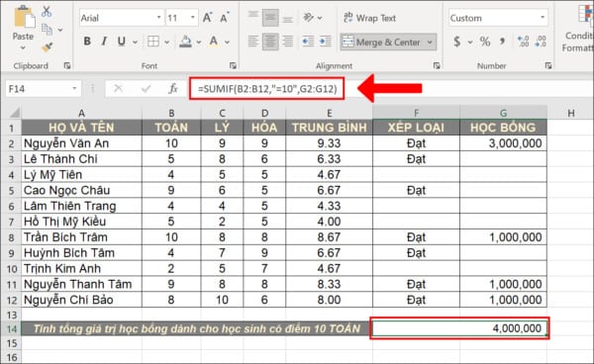Click the Wrap Text button

pos(369,18)
